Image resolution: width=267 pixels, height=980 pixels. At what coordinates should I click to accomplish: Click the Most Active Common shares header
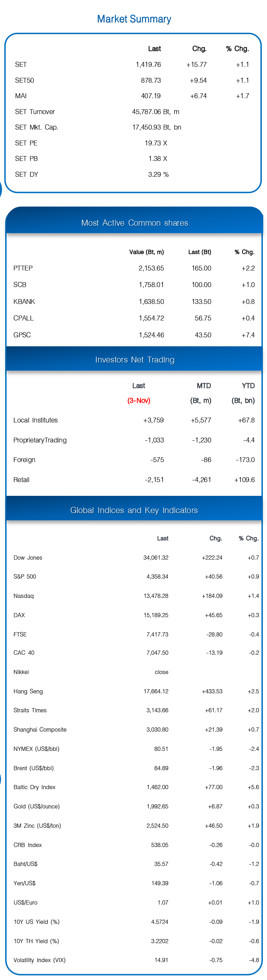tap(135, 223)
